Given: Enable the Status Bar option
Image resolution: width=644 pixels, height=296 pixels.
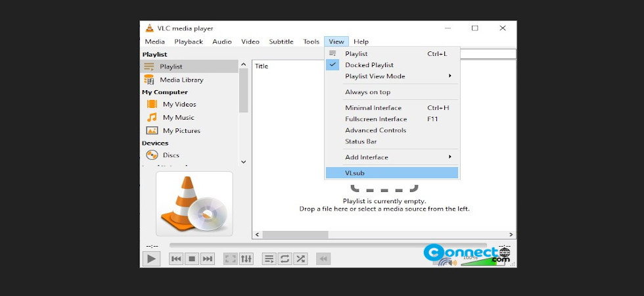Looking at the screenshot, I should tap(392, 141).
